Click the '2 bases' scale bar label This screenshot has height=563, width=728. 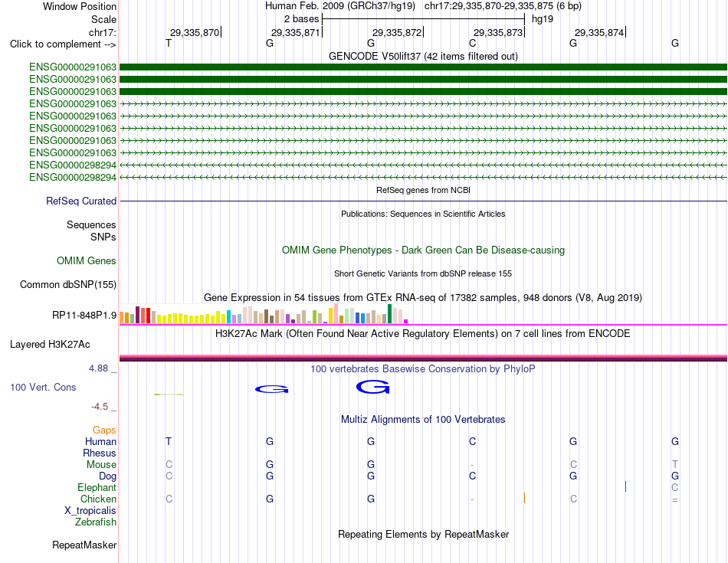click(x=301, y=19)
